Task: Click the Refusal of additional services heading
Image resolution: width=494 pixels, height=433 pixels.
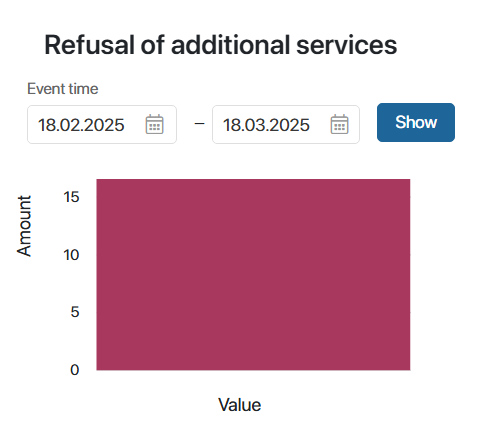Action: coord(221,45)
